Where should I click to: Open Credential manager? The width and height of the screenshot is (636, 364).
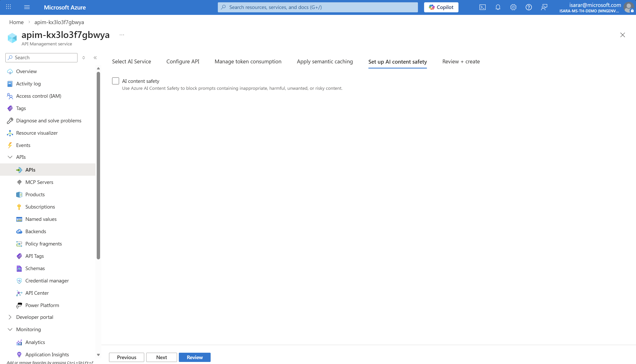[47, 281]
